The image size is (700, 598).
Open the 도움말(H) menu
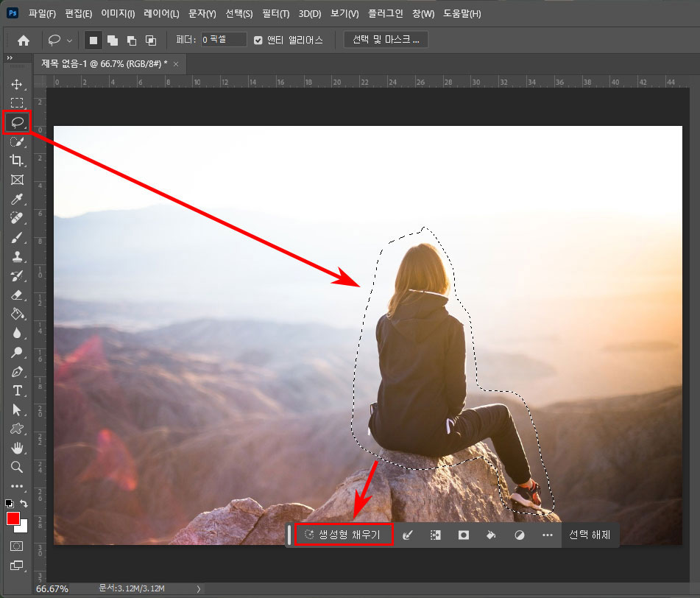pyautogui.click(x=462, y=14)
